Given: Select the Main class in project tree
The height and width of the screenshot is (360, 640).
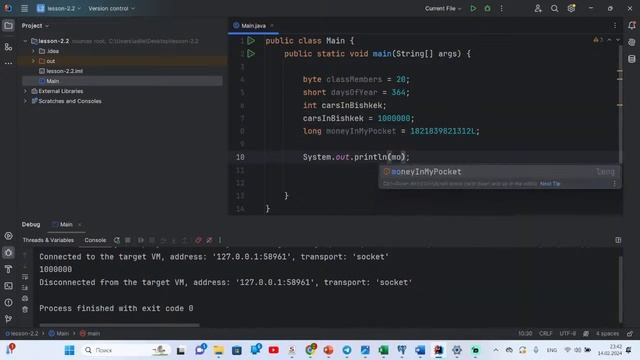Looking at the screenshot, I should [x=49, y=81].
